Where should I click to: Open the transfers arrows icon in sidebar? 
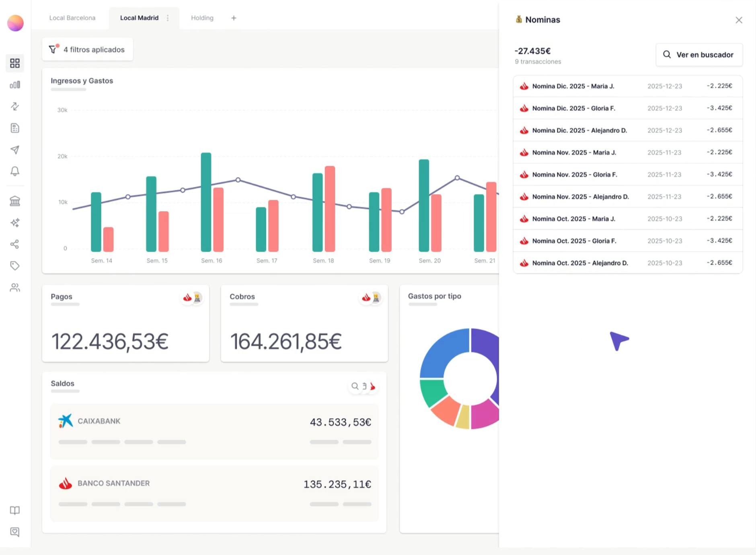pos(15,107)
